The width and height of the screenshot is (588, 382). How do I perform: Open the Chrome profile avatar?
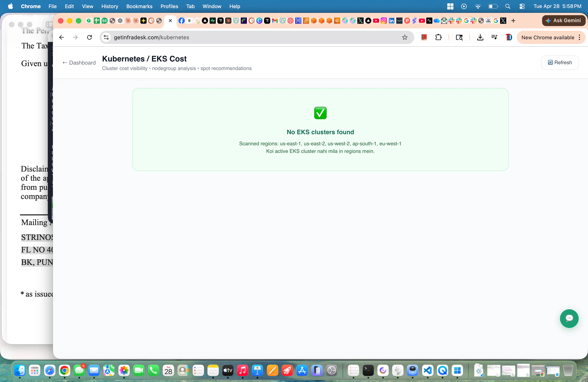coord(508,38)
